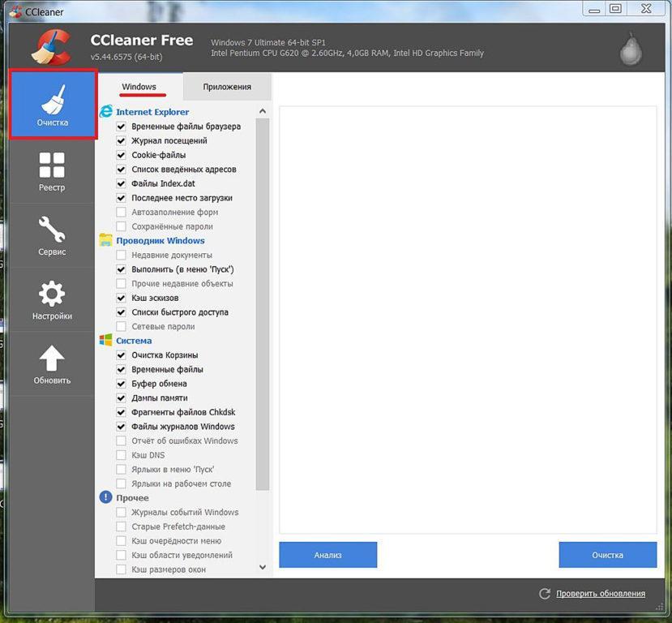The height and width of the screenshot is (623, 672).
Task: Open the Проверить обновления link
Action: [x=601, y=594]
